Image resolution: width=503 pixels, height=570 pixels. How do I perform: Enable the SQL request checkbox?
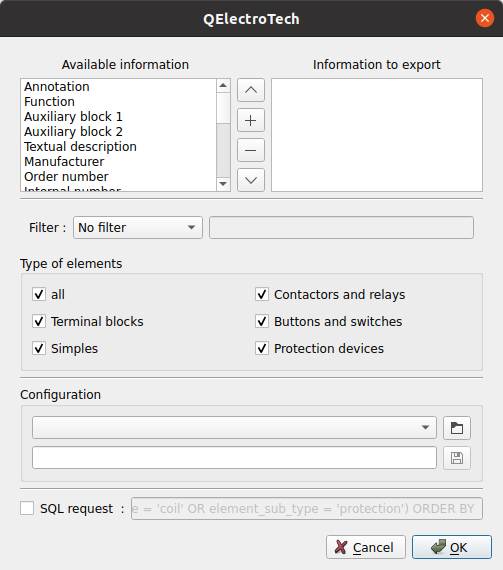point(27,508)
